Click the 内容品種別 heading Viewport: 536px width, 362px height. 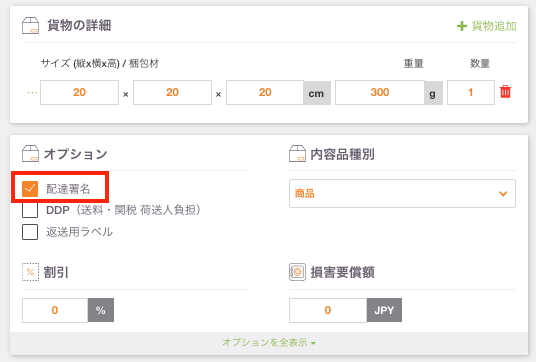tap(342, 154)
